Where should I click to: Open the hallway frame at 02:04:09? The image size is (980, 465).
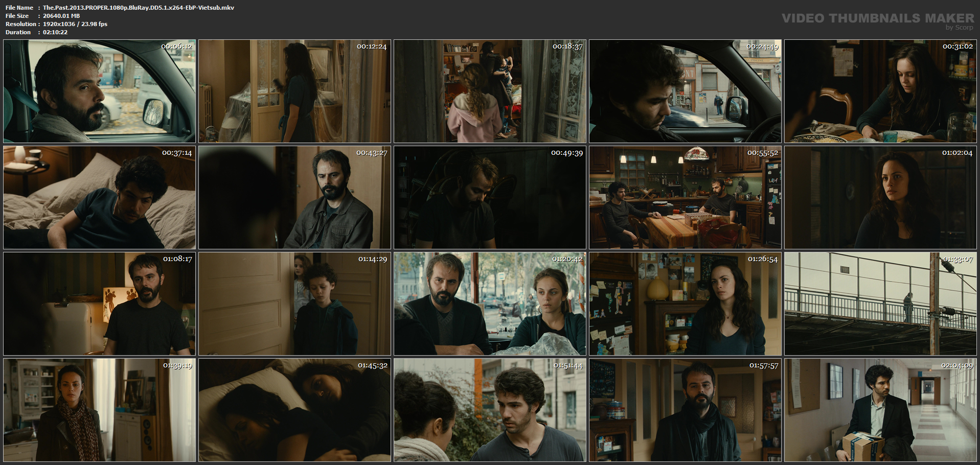pyautogui.click(x=880, y=410)
